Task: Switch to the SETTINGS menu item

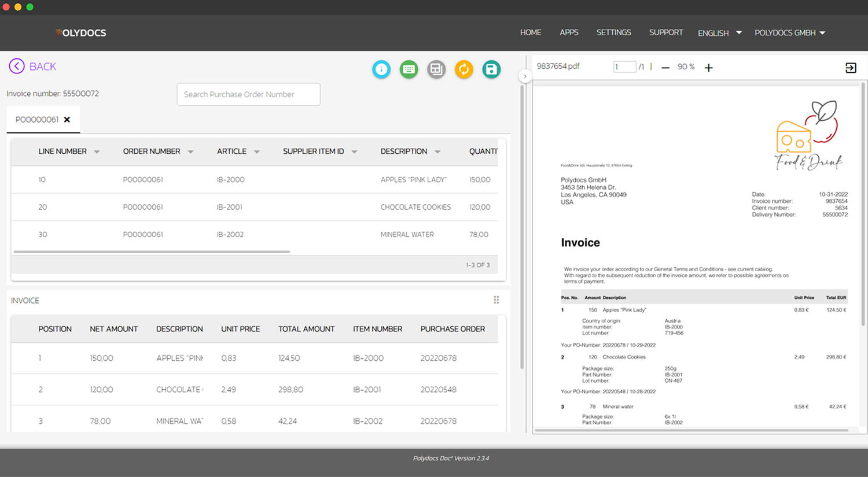Action: coord(613,33)
